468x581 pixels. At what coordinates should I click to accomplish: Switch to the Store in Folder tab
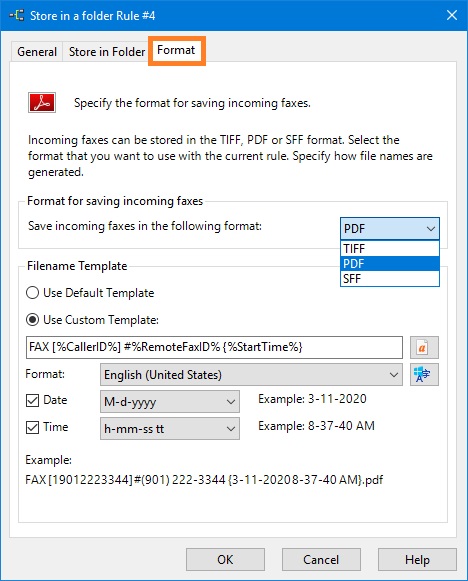[x=107, y=52]
